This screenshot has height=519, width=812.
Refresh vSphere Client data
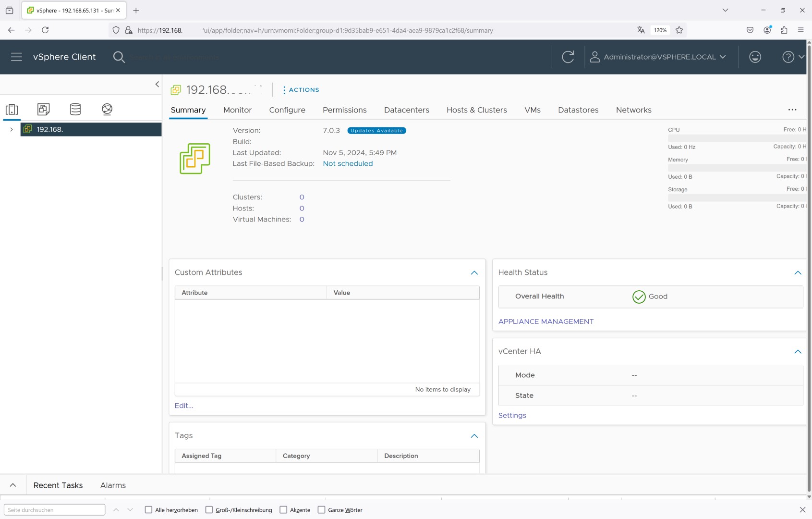[x=568, y=57]
